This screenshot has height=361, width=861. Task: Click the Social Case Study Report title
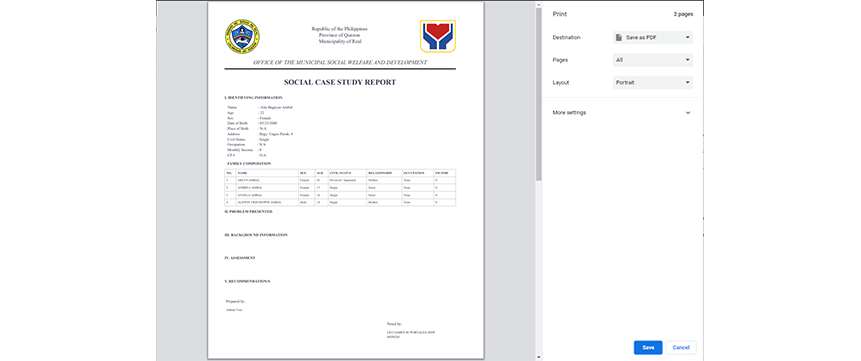pyautogui.click(x=340, y=82)
